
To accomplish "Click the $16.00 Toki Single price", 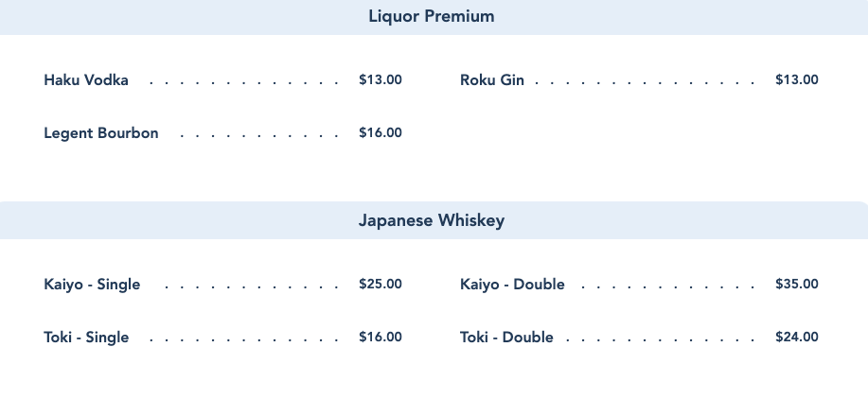I will click(x=381, y=338).
